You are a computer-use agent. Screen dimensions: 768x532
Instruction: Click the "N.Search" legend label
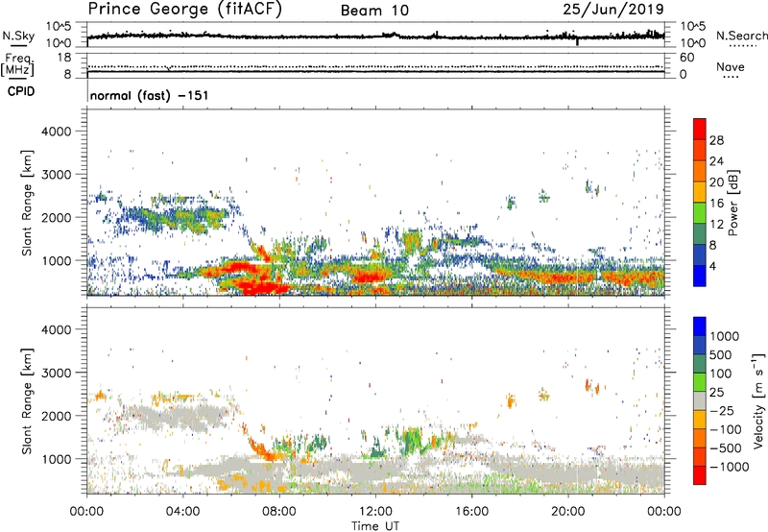tap(741, 36)
